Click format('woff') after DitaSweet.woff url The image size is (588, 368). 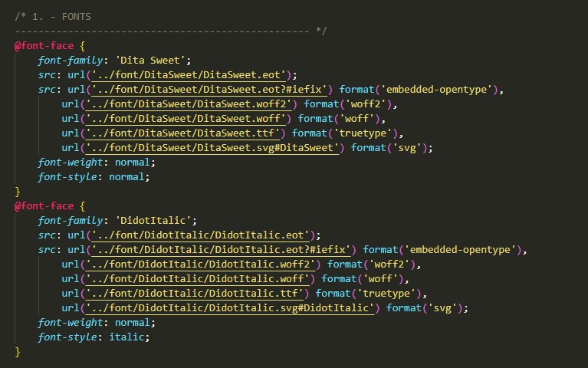point(339,119)
